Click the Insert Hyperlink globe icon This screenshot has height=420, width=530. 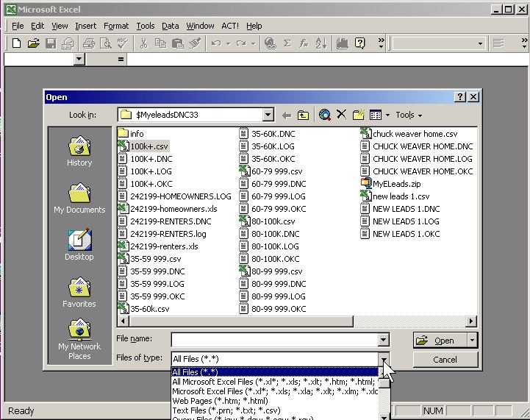[270, 43]
